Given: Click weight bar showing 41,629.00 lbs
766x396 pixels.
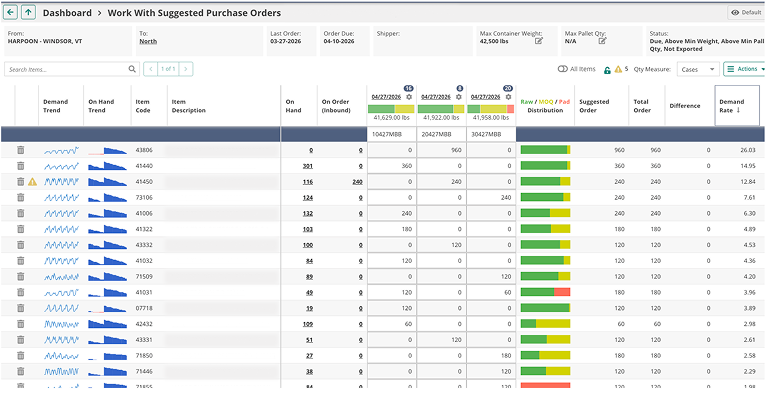Looking at the screenshot, I should 391,109.
